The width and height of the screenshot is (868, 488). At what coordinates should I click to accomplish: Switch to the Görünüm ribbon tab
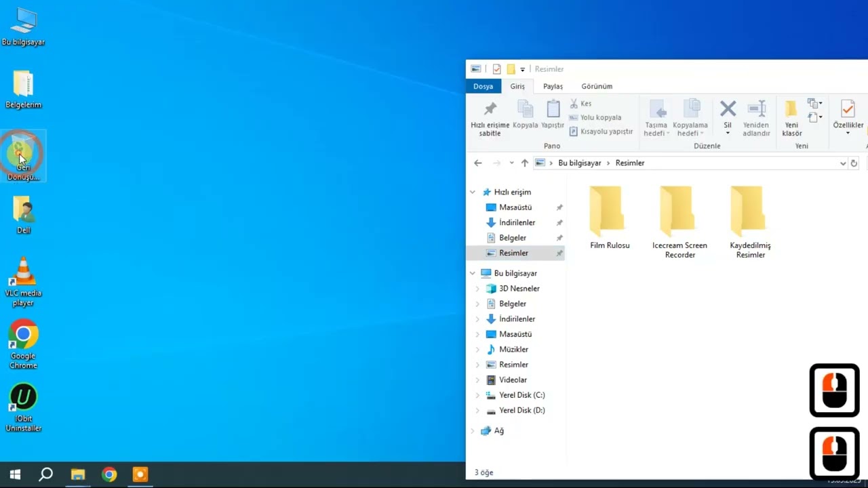(x=597, y=86)
